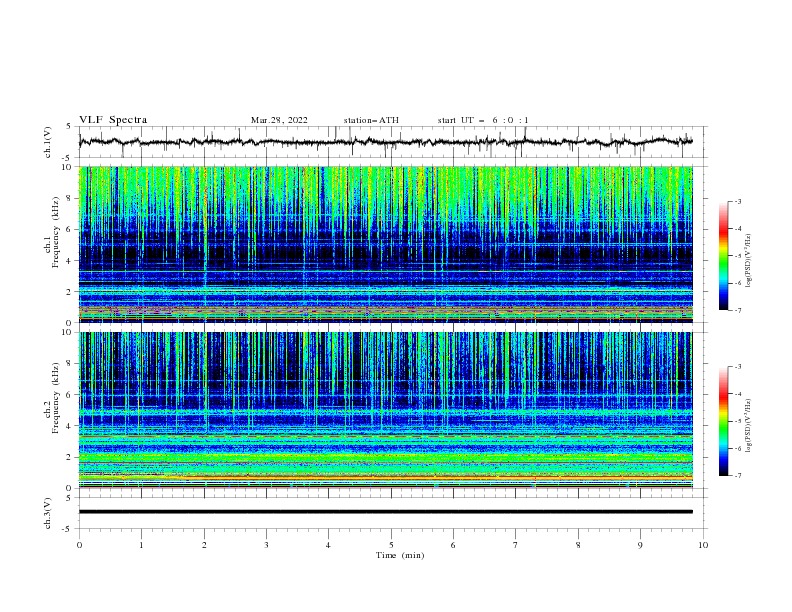The width and height of the screenshot is (792, 612).
Task: Click the "start UT = 6:0:1" label
Action: (483, 120)
